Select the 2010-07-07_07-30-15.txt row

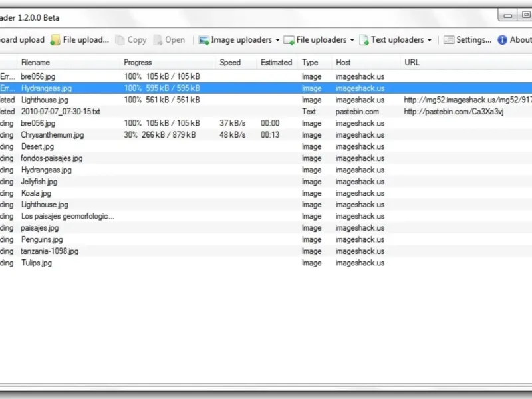coord(266,112)
